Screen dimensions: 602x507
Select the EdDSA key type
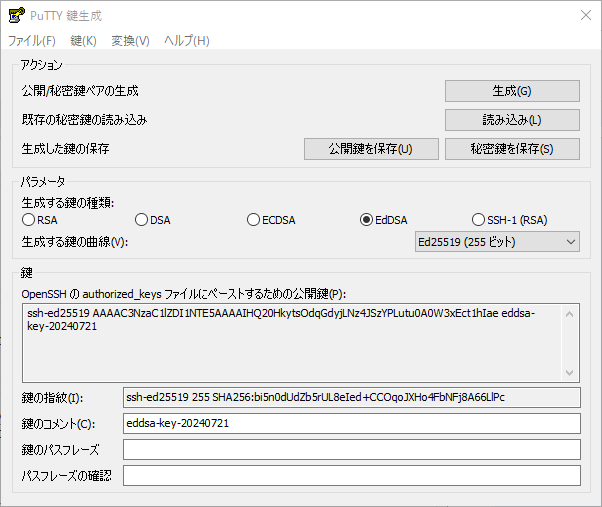tap(384, 220)
